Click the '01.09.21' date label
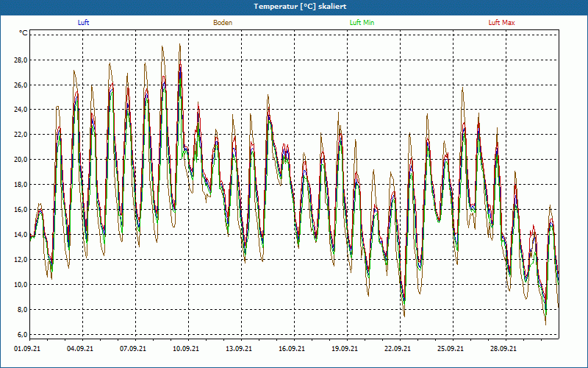 point(27,349)
